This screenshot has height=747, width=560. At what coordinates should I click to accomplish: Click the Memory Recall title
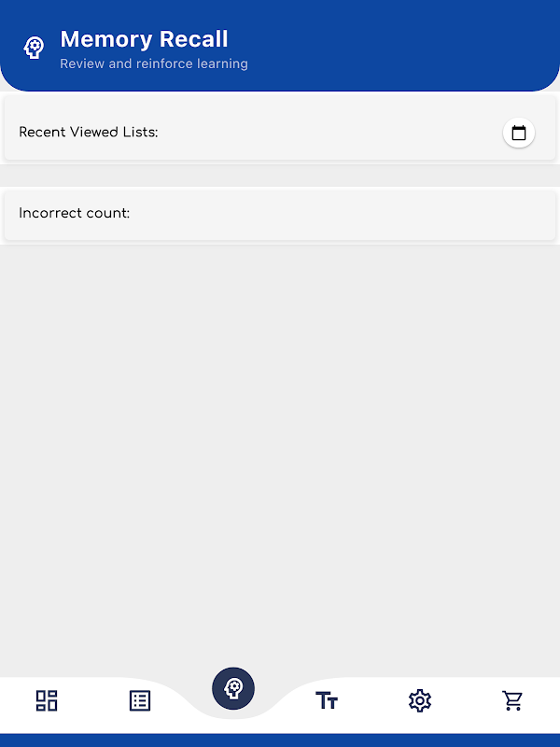click(x=144, y=39)
